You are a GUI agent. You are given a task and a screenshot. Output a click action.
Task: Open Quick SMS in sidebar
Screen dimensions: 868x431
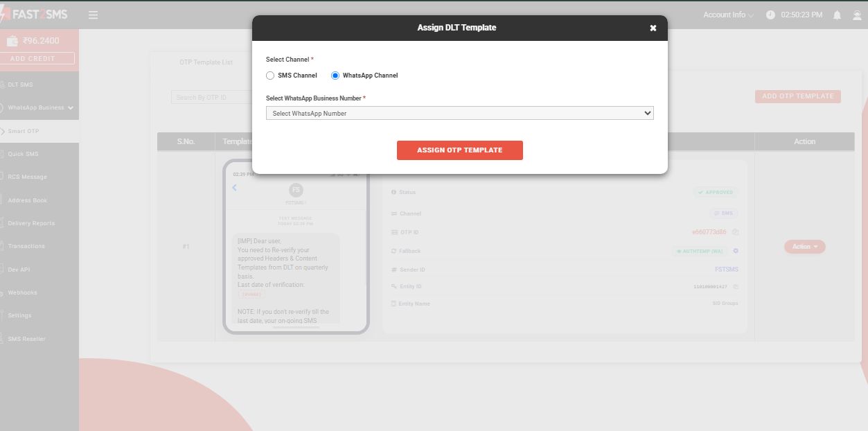coord(39,154)
